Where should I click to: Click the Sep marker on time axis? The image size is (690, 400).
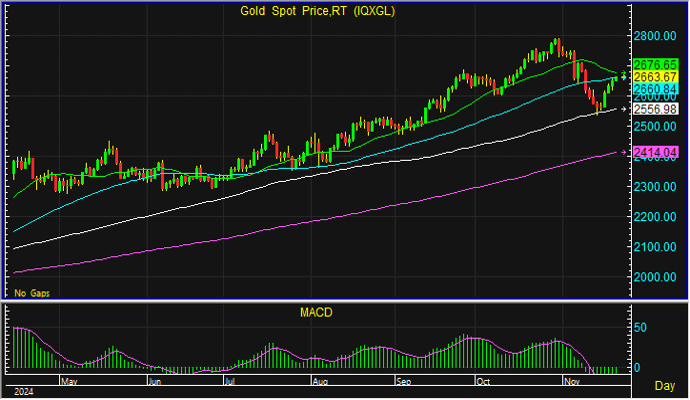(x=403, y=381)
